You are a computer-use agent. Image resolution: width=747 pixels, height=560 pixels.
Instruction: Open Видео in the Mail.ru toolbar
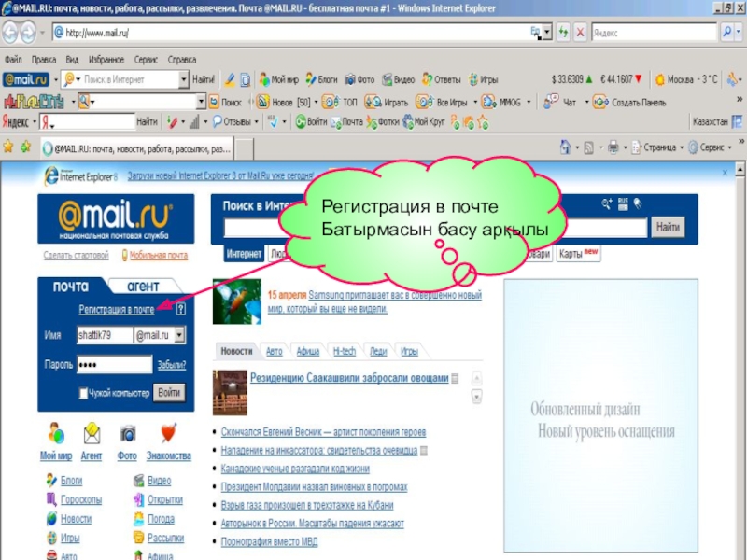point(399,79)
